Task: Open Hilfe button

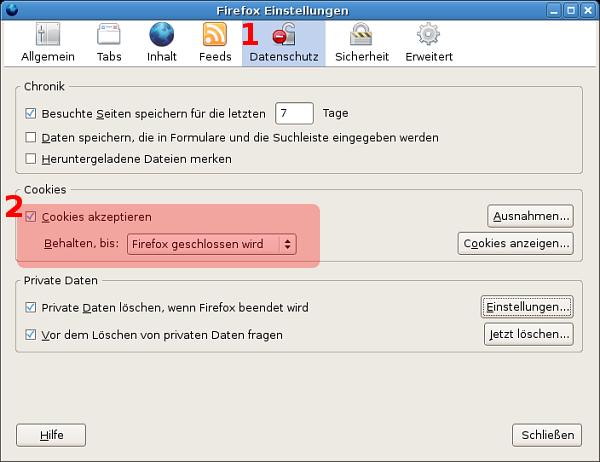Action: (x=51, y=435)
